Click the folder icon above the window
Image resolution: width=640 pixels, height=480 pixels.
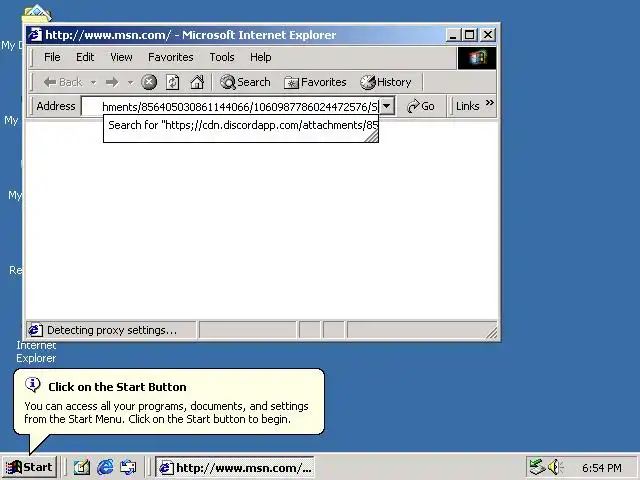point(37,13)
